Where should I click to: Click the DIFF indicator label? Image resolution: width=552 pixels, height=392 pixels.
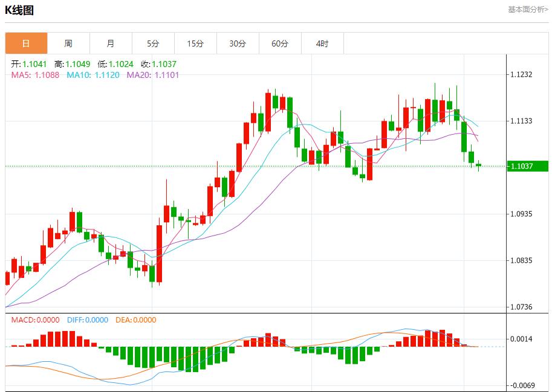point(87,320)
